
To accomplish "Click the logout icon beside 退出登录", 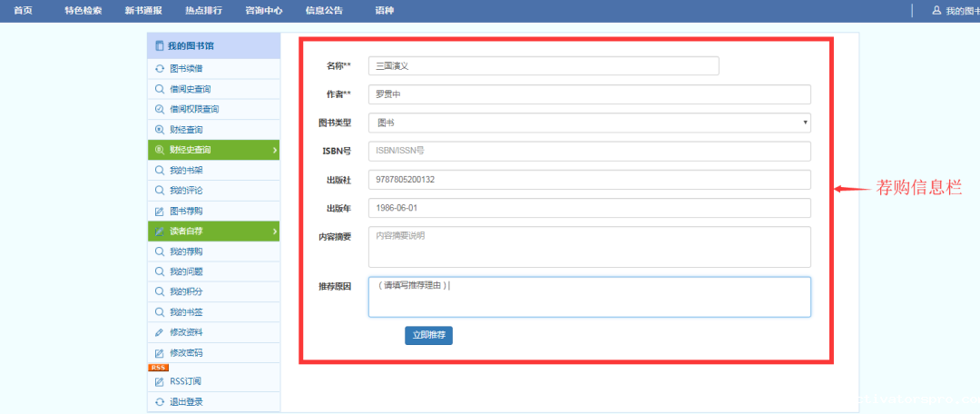I will pos(160,402).
